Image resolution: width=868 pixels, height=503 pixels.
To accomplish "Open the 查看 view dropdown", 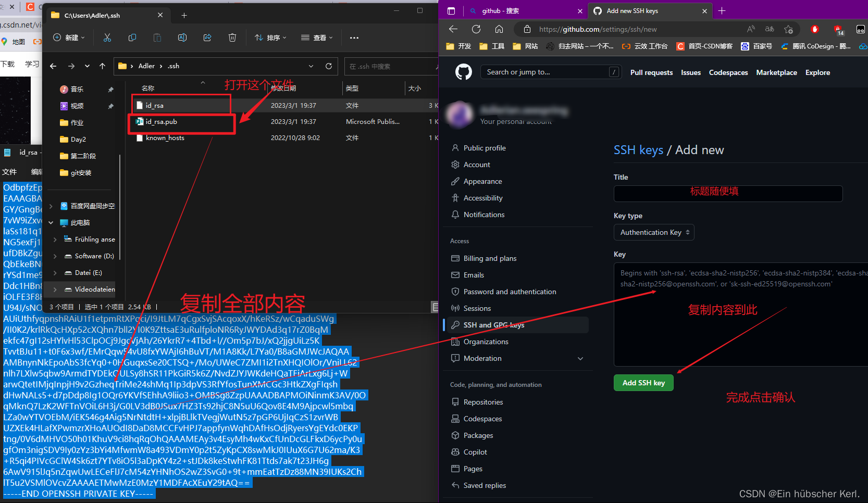I will [317, 37].
